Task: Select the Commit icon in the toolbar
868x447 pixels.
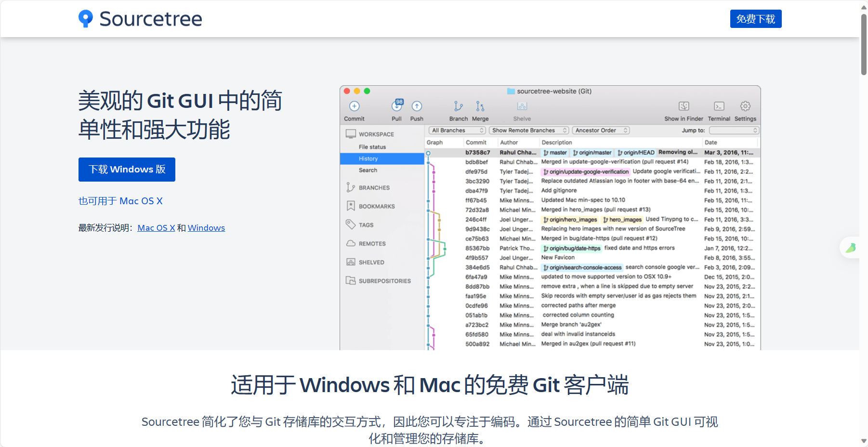Action: point(354,106)
